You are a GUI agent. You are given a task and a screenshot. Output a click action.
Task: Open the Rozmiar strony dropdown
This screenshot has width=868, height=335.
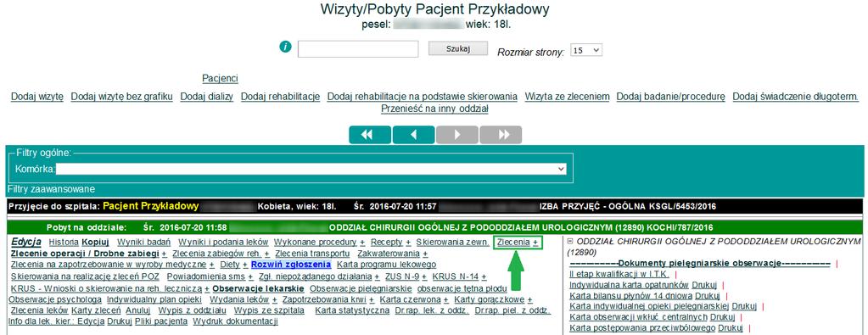coord(586,50)
